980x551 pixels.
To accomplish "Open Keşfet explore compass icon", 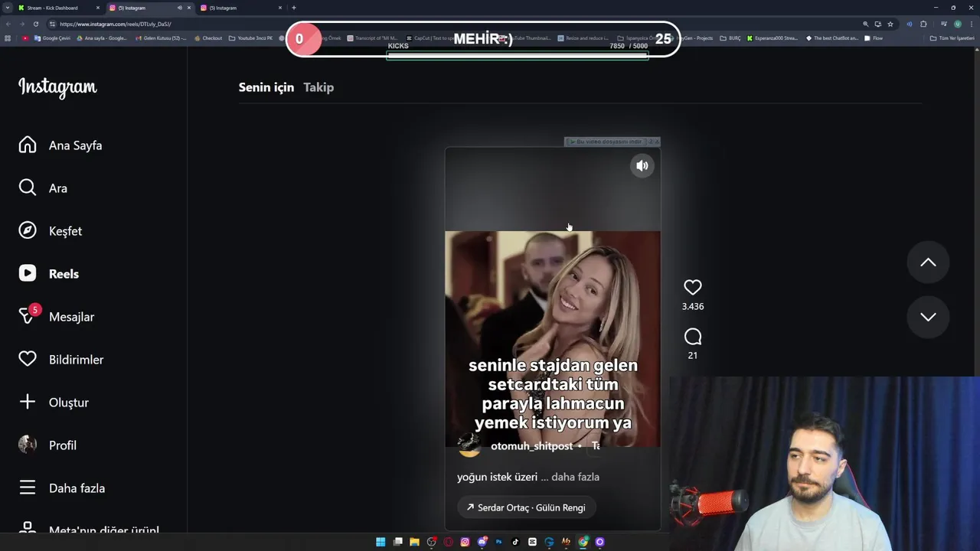I will click(x=28, y=230).
